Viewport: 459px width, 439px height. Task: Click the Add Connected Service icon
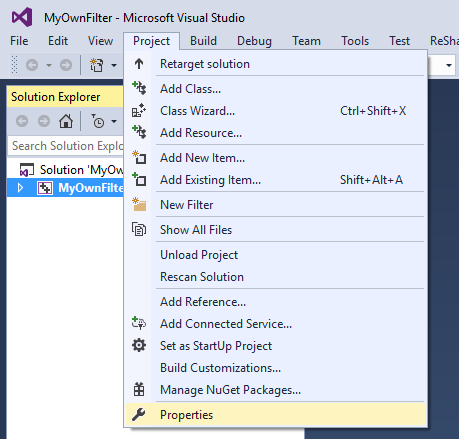(x=139, y=323)
